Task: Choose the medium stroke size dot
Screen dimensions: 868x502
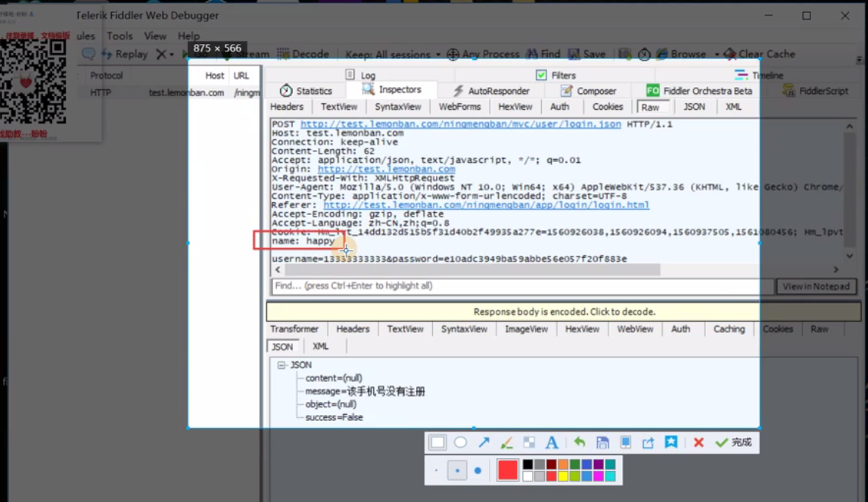Action: (x=457, y=470)
